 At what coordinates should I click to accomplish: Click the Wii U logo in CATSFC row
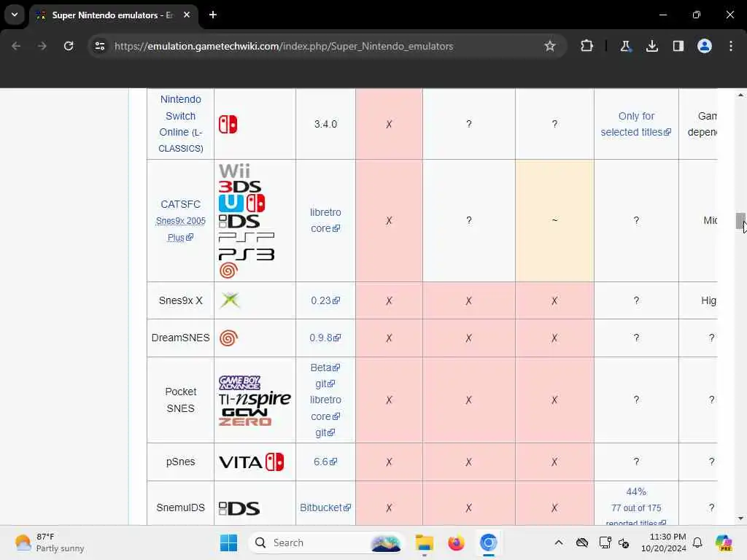click(231, 203)
